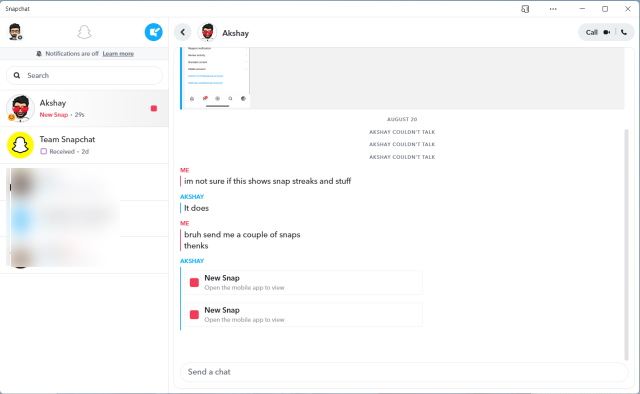Open the first New Snap message
640x394 pixels.
coord(303,283)
